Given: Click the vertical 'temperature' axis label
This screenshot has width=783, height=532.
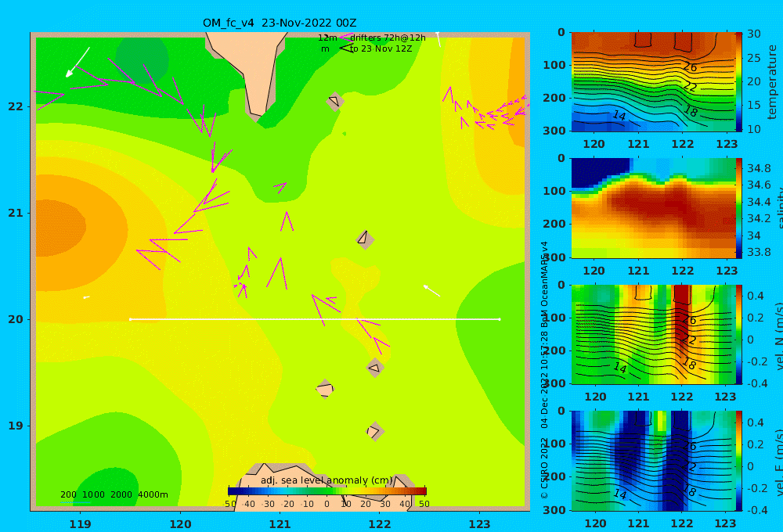Looking at the screenshot, I should click(772, 82).
